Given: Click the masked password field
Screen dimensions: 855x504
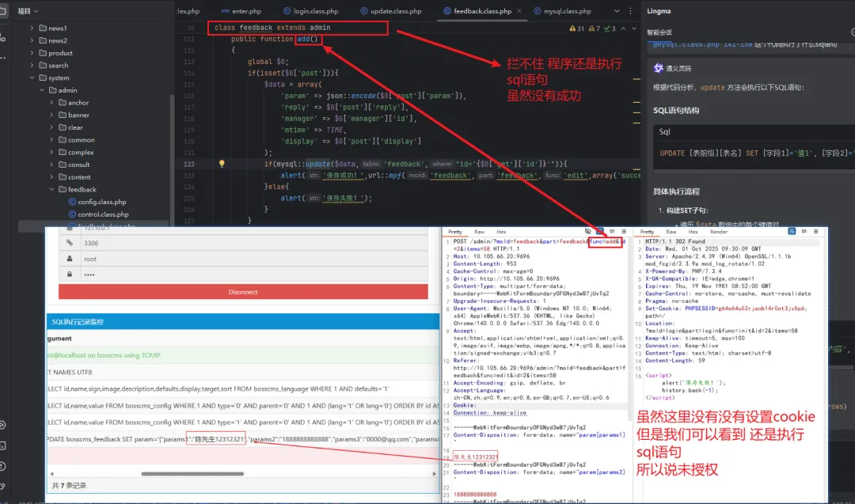Looking at the screenshot, I should [253, 275].
